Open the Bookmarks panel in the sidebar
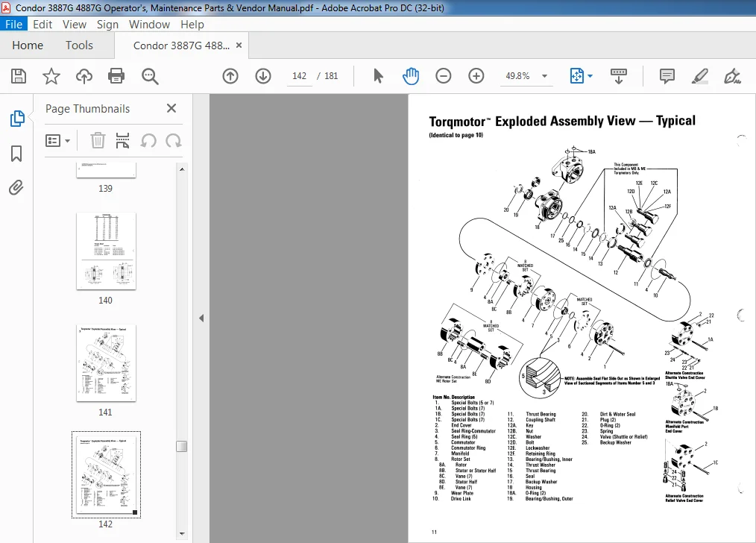Screen dimensions: 756x543 click(16, 154)
